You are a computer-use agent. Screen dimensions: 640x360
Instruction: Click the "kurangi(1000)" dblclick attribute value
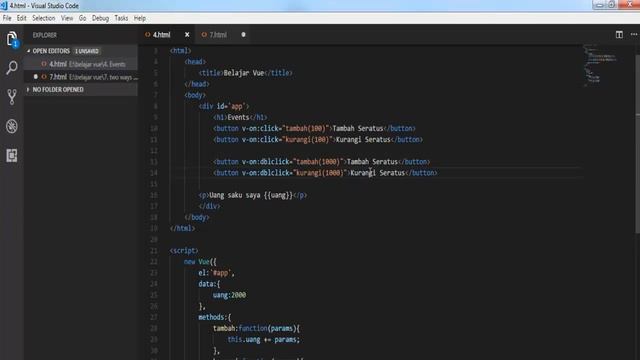321,173
